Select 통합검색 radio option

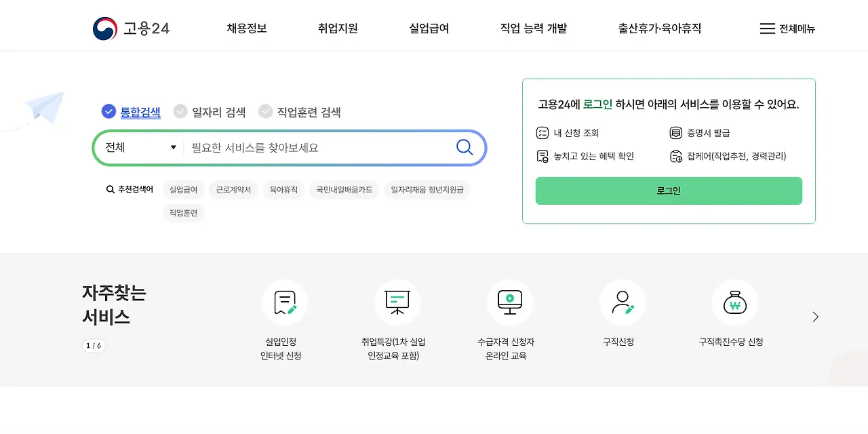click(108, 111)
